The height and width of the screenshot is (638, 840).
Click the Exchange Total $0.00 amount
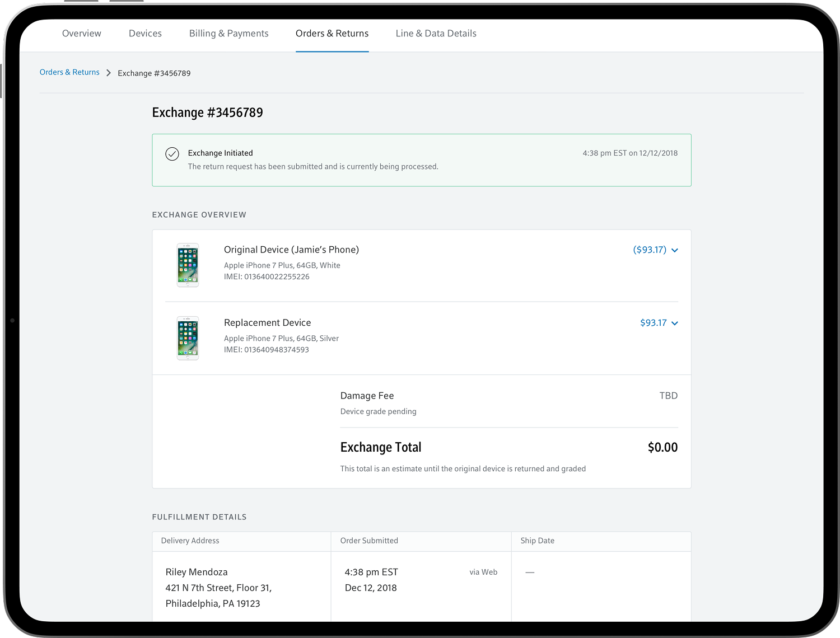(662, 447)
